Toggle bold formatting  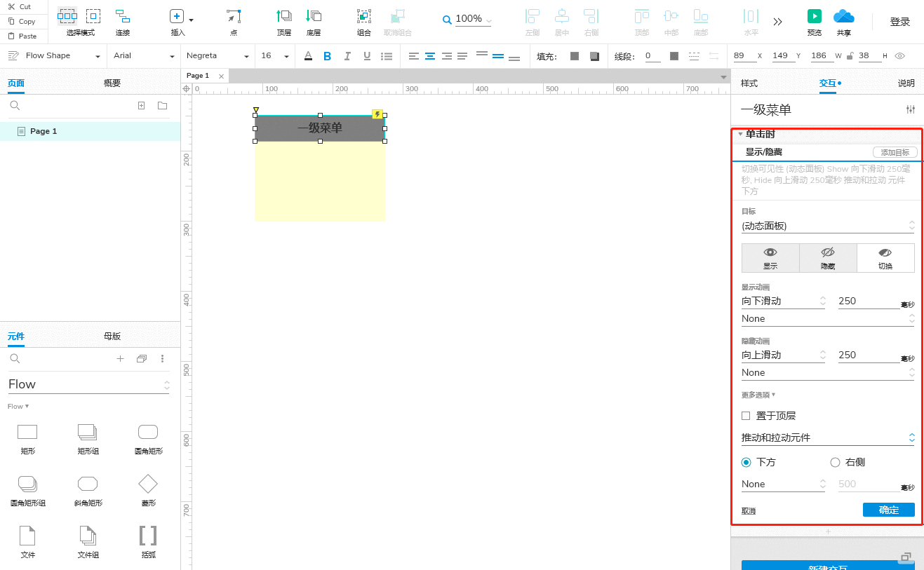point(327,56)
